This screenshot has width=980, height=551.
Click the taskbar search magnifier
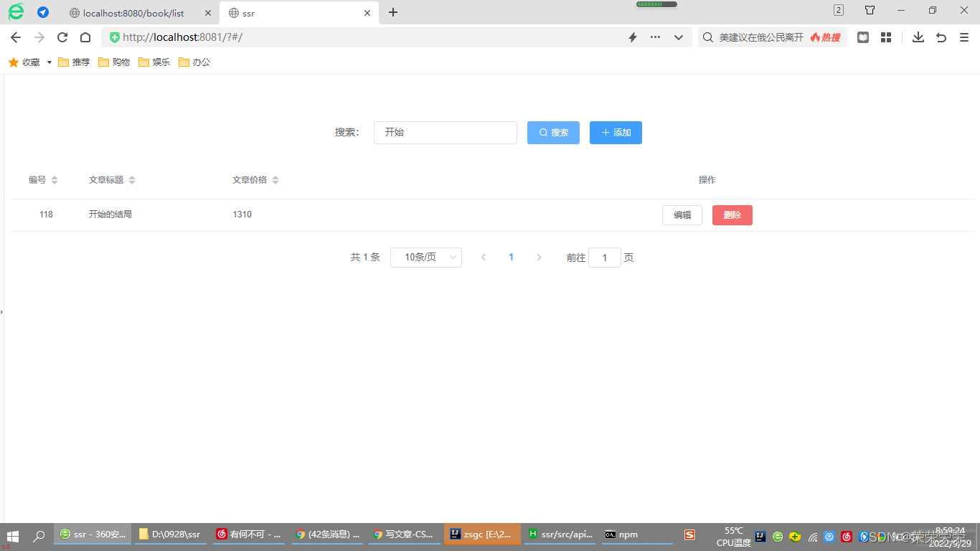click(x=39, y=535)
